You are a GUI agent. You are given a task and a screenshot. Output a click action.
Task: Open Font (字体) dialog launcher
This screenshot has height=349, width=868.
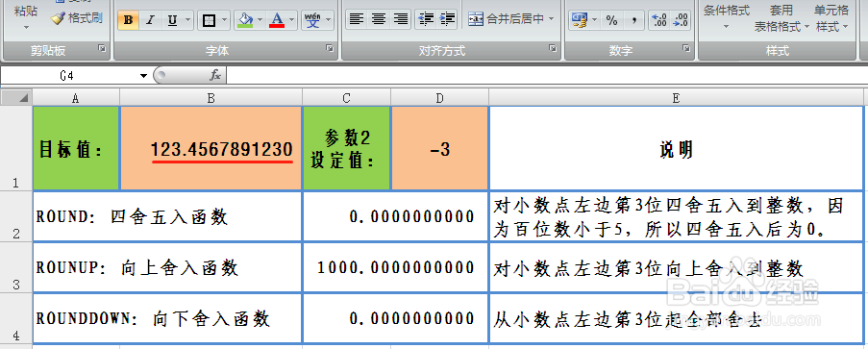tap(330, 49)
